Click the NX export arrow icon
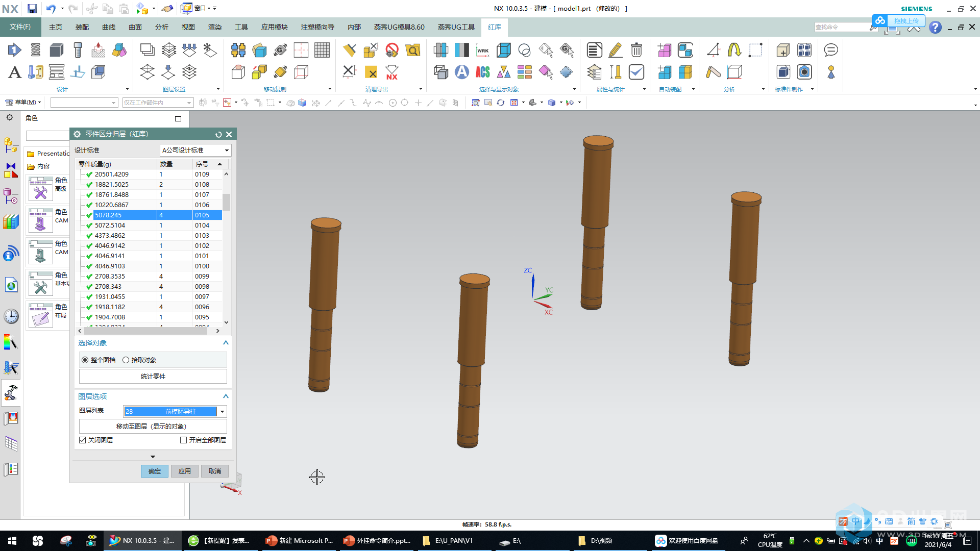This screenshot has height=551, width=980. [392, 72]
